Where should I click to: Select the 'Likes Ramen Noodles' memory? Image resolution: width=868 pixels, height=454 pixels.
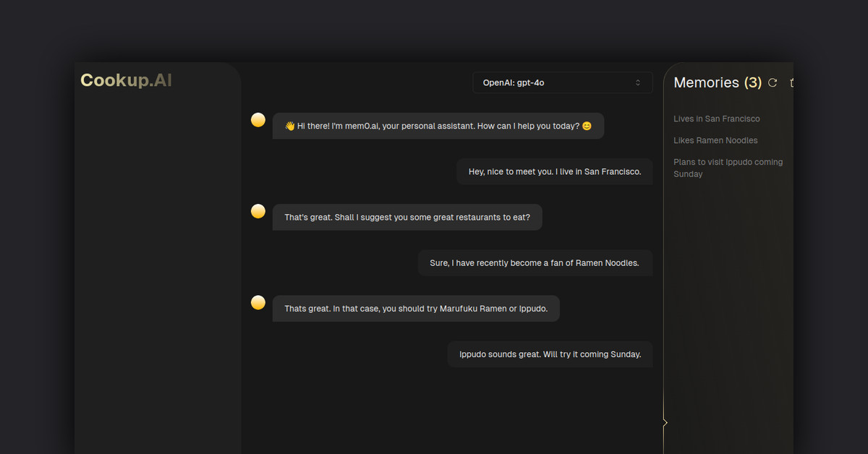[x=715, y=140]
